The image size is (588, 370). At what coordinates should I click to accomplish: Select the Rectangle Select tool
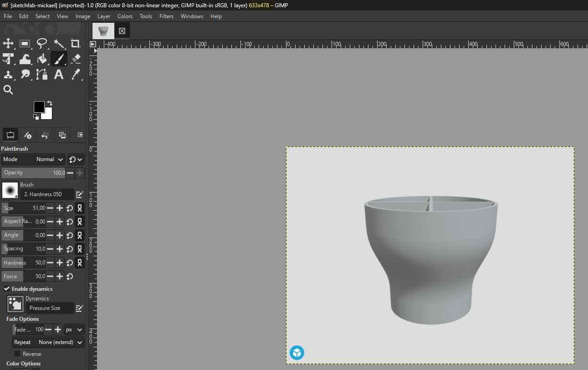(x=25, y=44)
